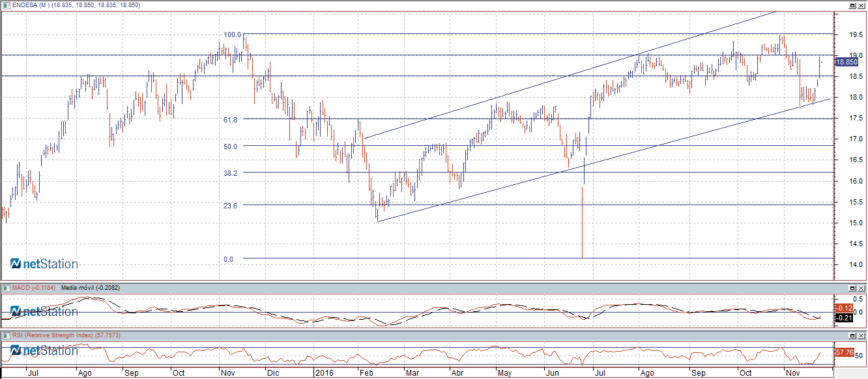
Task: Click the Feb label on the time axis
Action: pos(367,374)
